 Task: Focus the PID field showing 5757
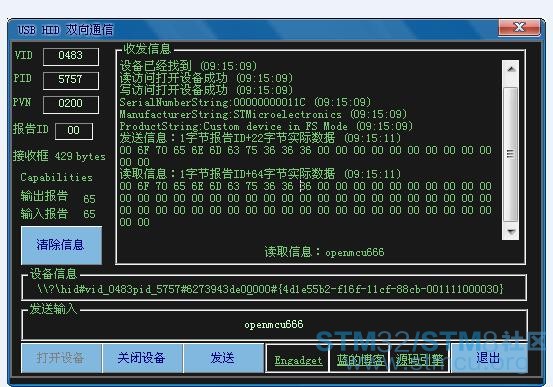click(71, 80)
